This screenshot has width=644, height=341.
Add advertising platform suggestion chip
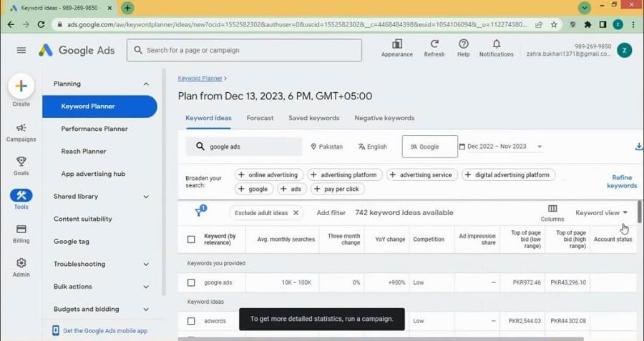(345, 175)
